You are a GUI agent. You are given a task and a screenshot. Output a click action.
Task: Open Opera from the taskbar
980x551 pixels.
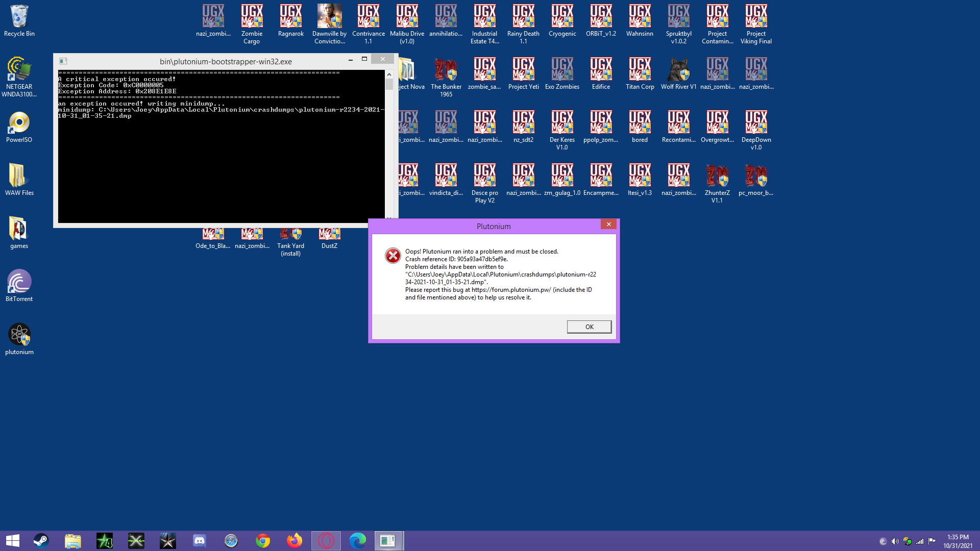[x=326, y=541]
